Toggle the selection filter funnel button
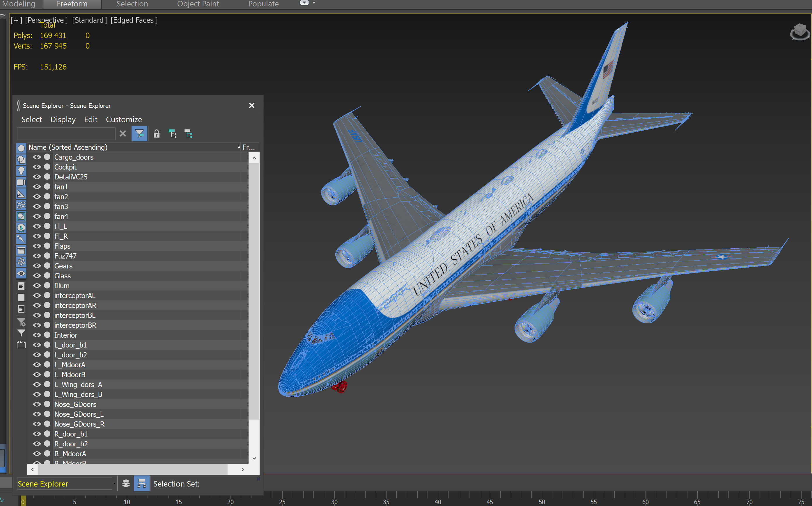 139,134
